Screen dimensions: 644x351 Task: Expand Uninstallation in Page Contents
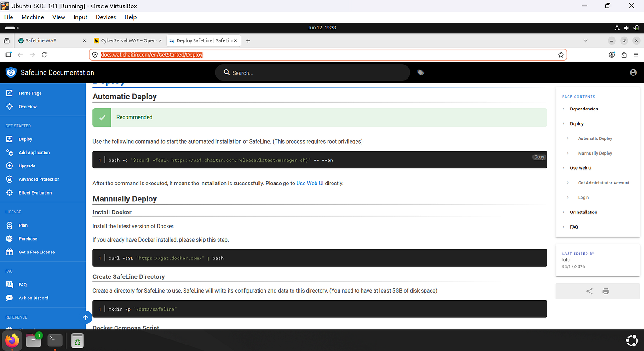tap(563, 212)
